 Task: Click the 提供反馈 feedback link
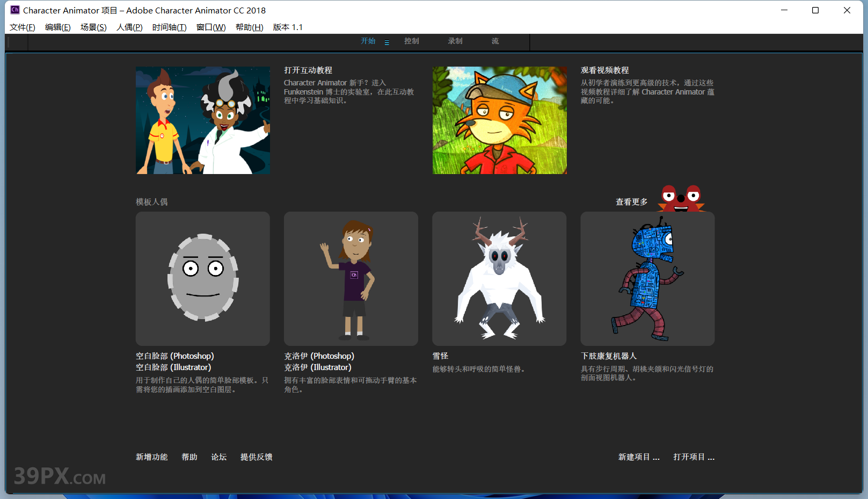[x=257, y=457]
